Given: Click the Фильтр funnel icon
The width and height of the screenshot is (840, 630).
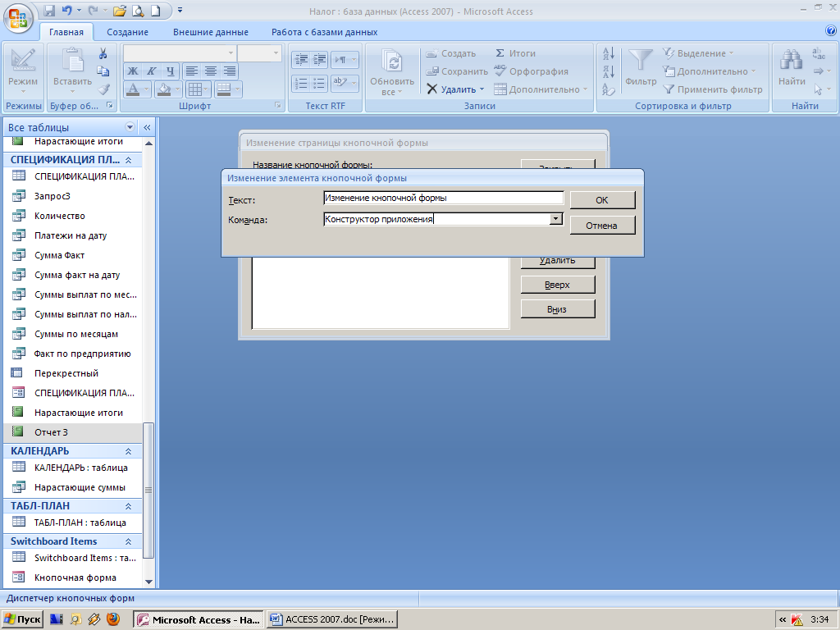Looking at the screenshot, I should pyautogui.click(x=640, y=61).
